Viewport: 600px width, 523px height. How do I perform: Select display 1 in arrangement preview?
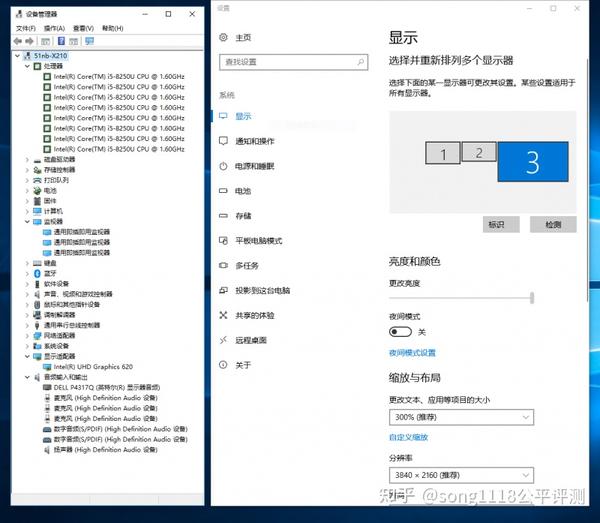coord(443,153)
